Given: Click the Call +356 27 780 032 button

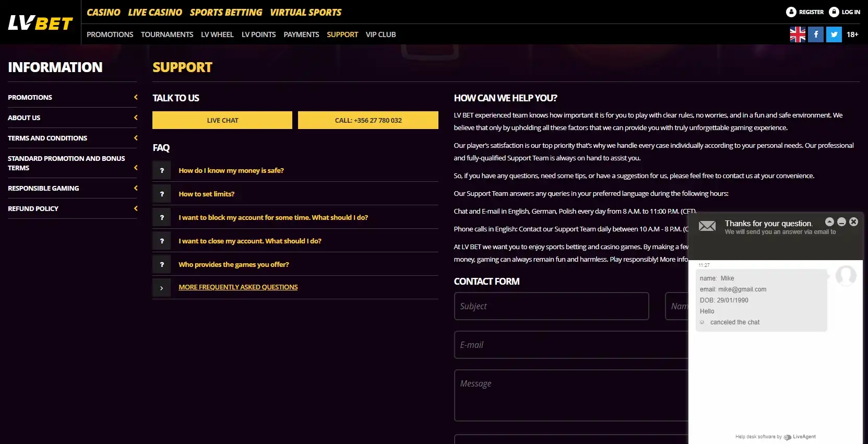Looking at the screenshot, I should click(x=368, y=120).
